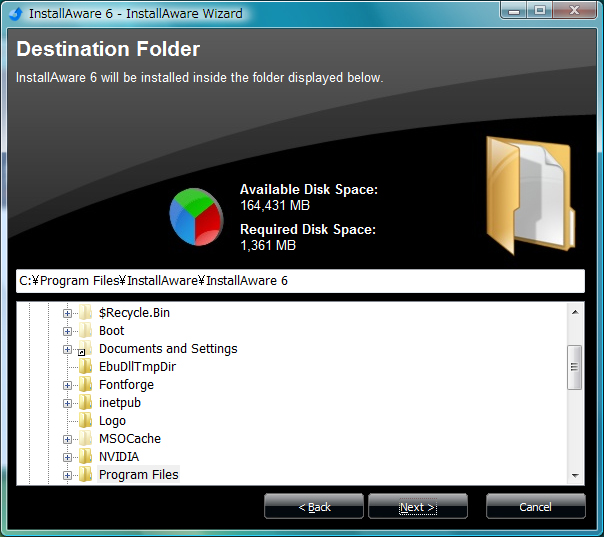Click the $Recycle.Bin folder icon
The height and width of the screenshot is (537, 604).
(86, 312)
